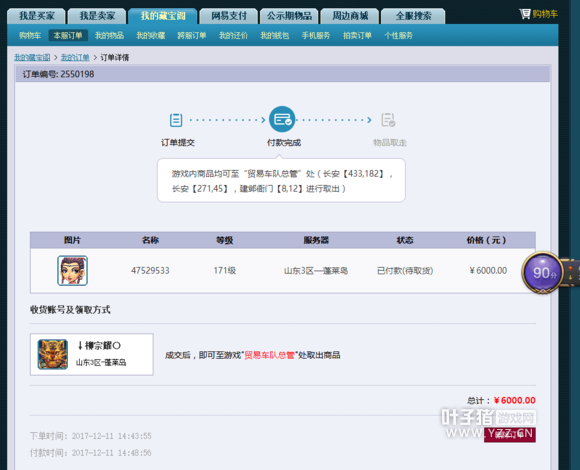Click the arrow after the 订单提交 dotted line
This screenshot has width=580, height=470.
(x=263, y=120)
